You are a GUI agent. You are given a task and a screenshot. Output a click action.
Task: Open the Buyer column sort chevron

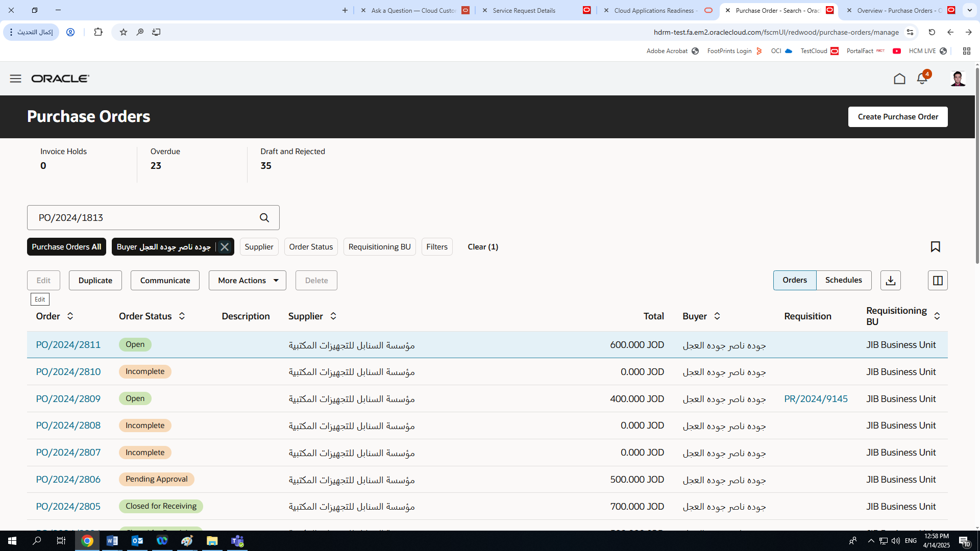tap(717, 316)
